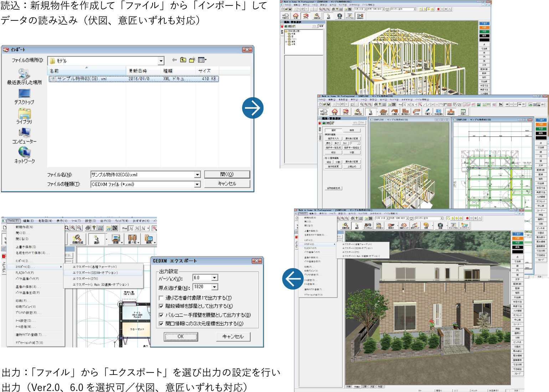Open Computer (コンピューター) in import dialog sidebar
The width and height of the screenshot is (549, 392).
[24, 136]
